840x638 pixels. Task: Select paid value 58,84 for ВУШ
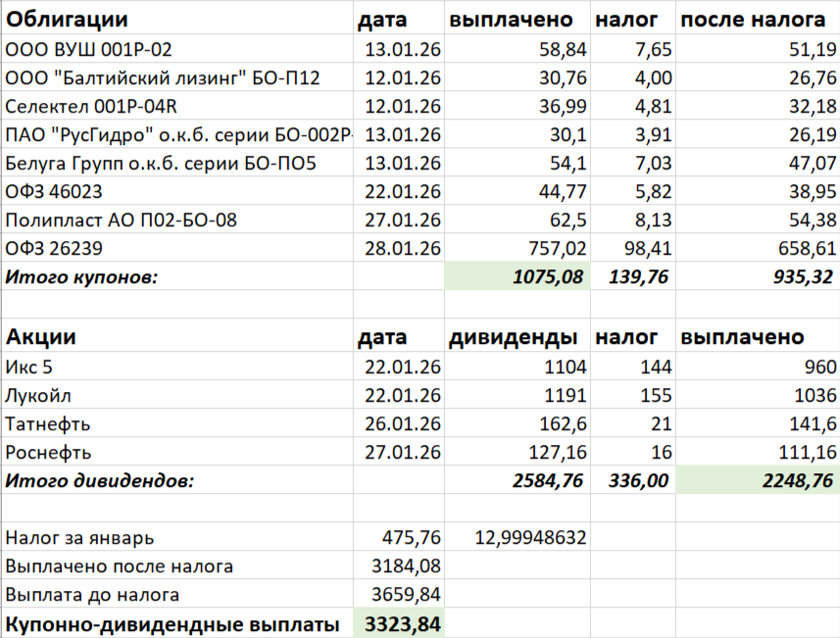click(518, 49)
